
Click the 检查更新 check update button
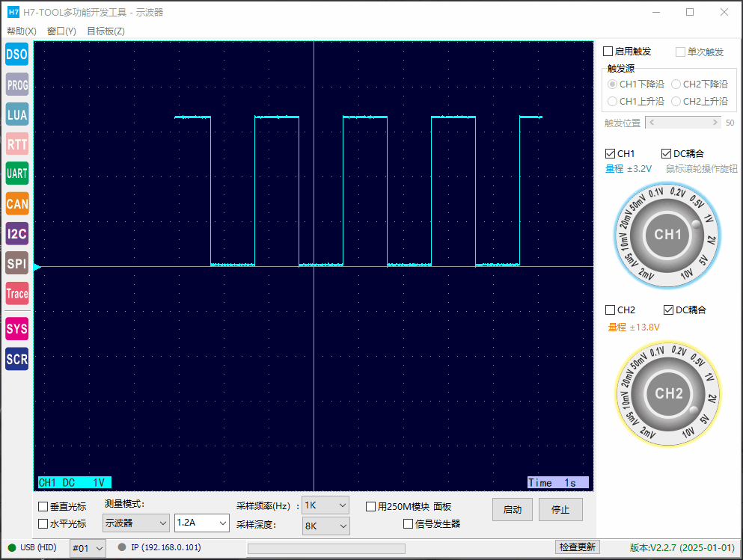click(x=577, y=547)
